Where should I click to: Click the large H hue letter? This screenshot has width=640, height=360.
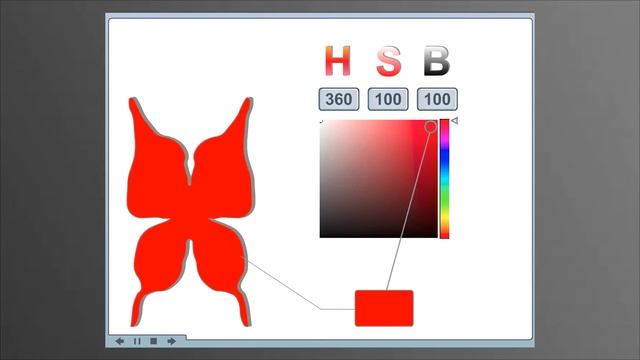click(x=338, y=61)
